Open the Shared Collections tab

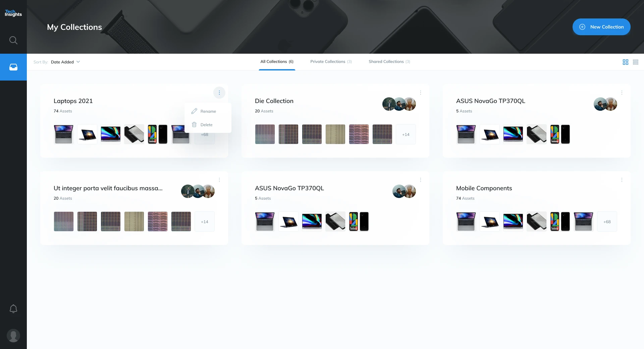coord(389,61)
